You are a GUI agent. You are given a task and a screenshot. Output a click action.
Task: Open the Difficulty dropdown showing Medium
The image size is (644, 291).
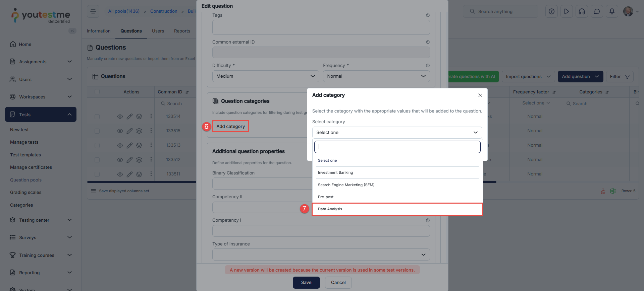point(265,76)
